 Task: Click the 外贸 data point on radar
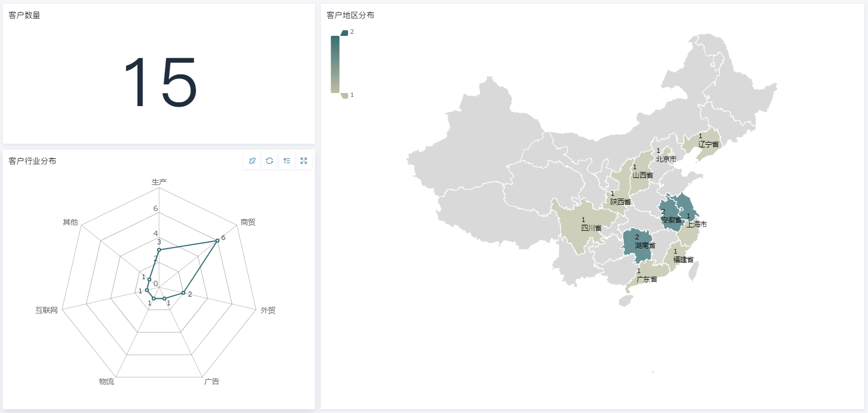pyautogui.click(x=183, y=293)
